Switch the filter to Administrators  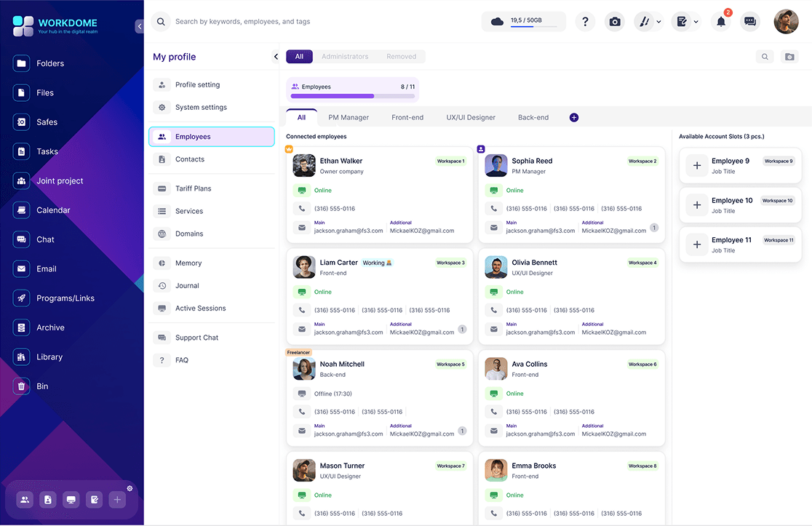pyautogui.click(x=345, y=57)
